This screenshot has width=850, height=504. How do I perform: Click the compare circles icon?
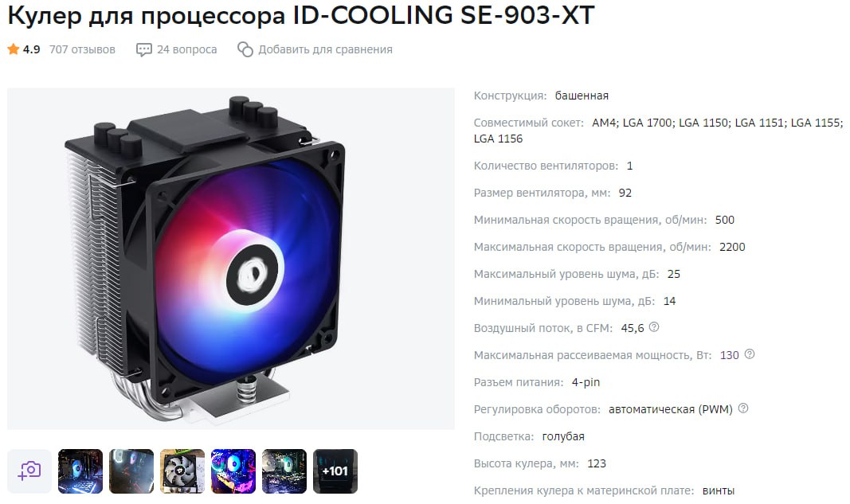245,49
